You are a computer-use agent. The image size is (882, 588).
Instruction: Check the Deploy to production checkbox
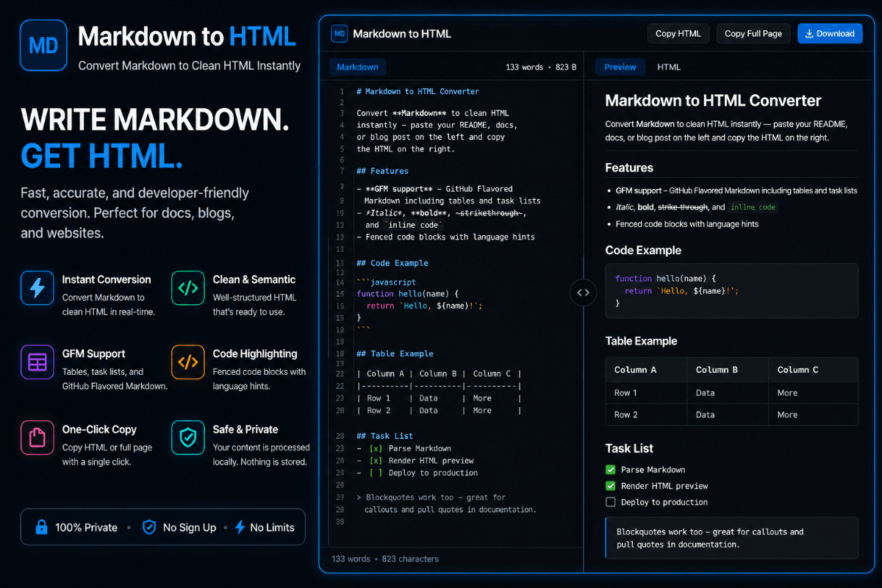click(x=610, y=502)
